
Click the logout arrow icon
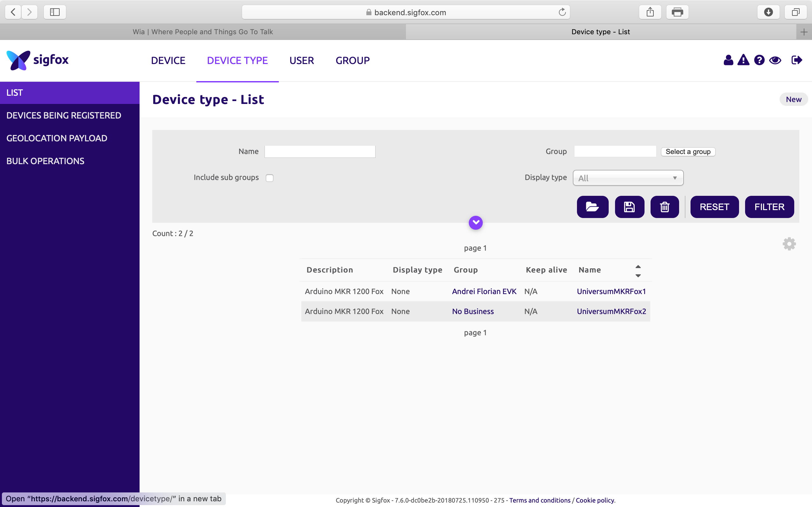tap(796, 60)
